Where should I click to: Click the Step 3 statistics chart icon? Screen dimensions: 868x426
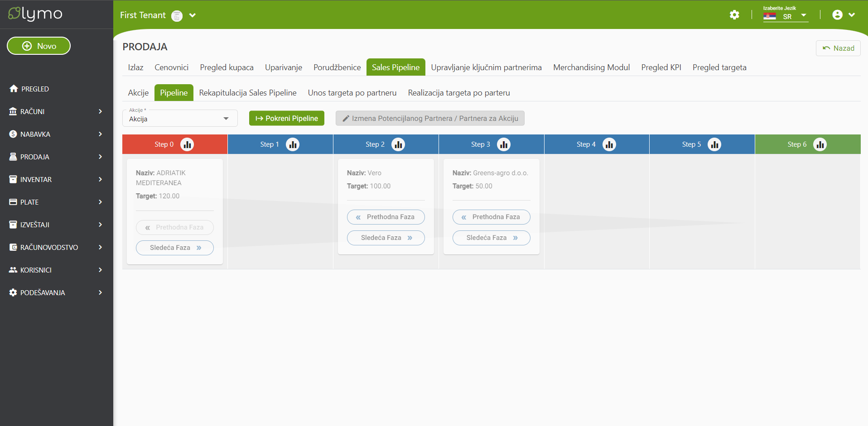pyautogui.click(x=503, y=144)
